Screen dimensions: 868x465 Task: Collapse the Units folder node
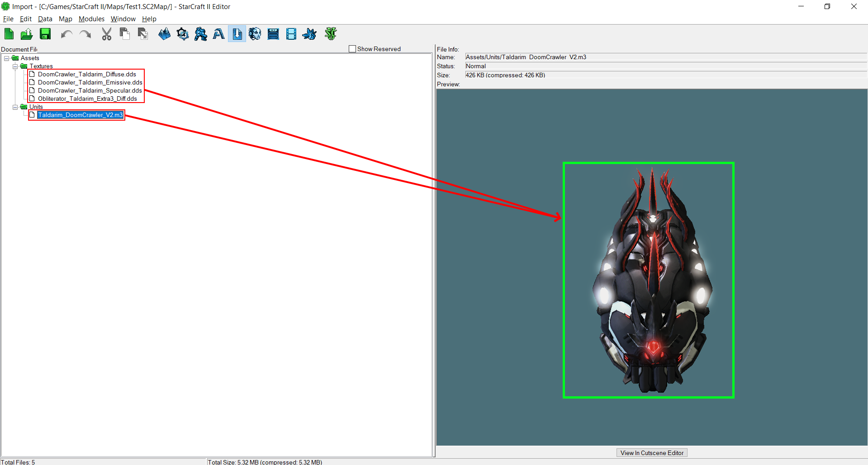coord(15,107)
